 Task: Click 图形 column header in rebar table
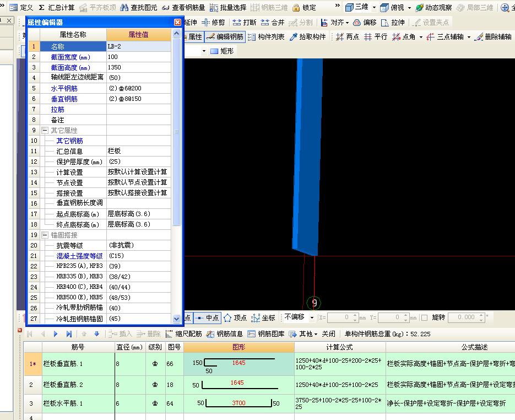click(239, 347)
